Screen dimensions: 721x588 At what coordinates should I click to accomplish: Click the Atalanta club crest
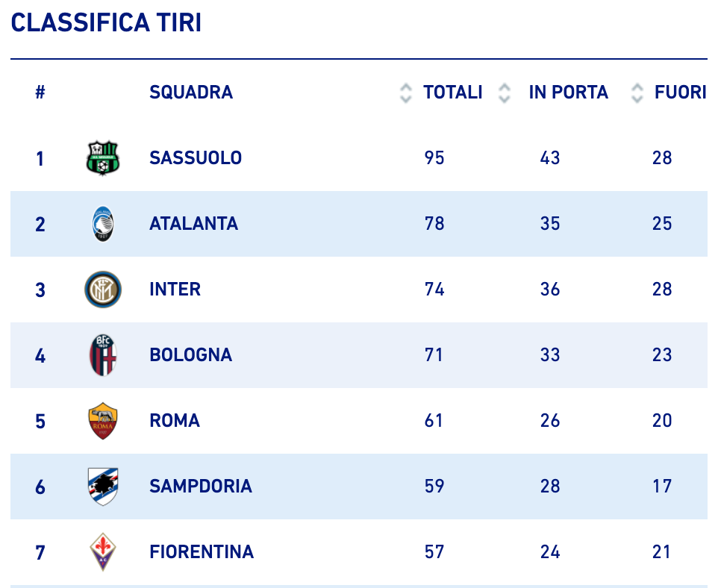click(x=103, y=224)
